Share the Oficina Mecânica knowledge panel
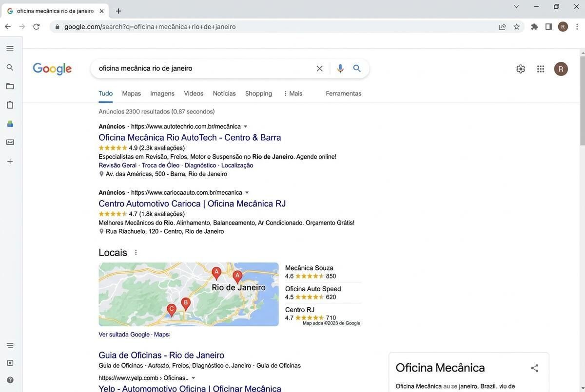The image size is (585, 392). click(x=535, y=368)
